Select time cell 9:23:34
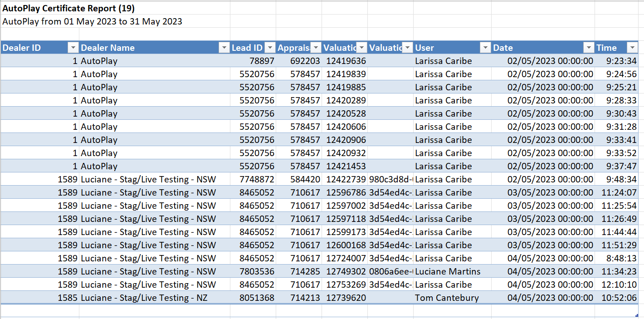The image size is (644, 319). click(617, 61)
